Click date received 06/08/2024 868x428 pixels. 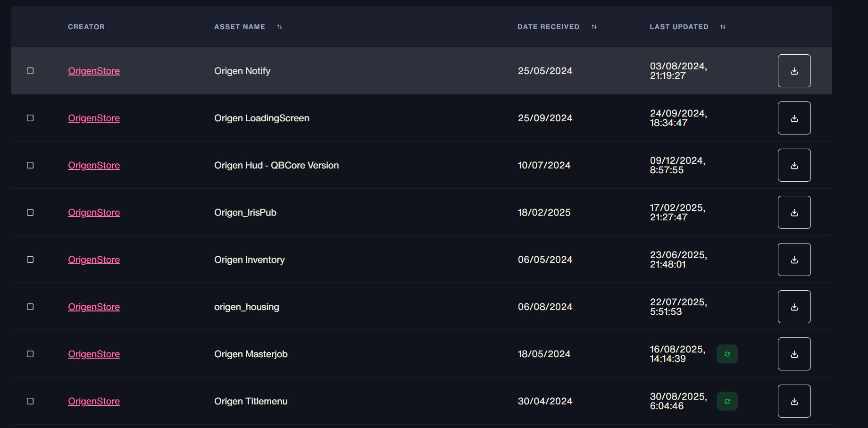click(x=545, y=307)
